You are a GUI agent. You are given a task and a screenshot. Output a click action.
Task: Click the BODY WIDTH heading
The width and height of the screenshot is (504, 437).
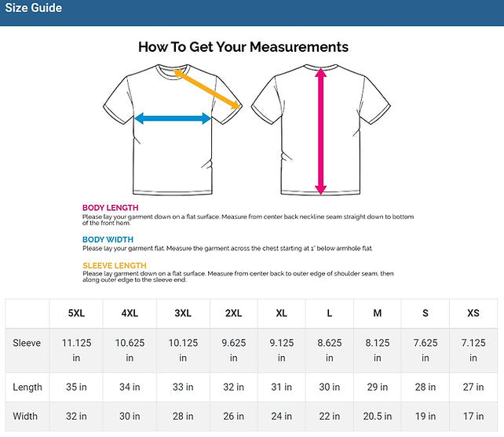(x=108, y=239)
